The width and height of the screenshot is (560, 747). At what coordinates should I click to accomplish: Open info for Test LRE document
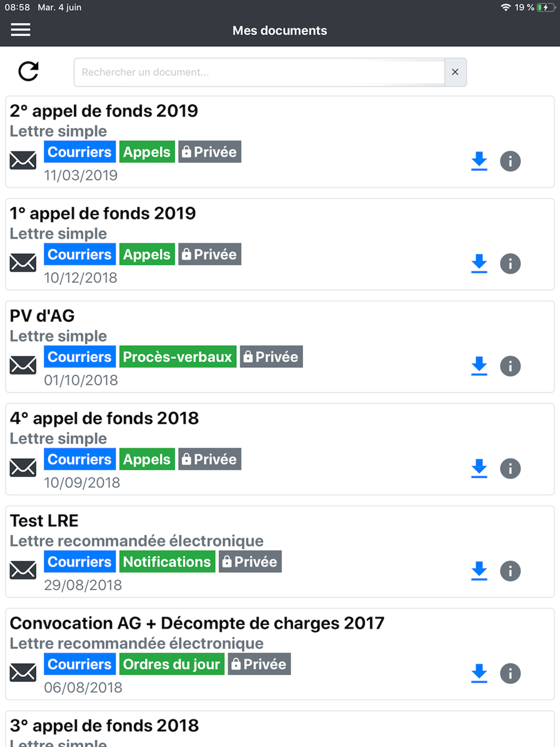510,571
